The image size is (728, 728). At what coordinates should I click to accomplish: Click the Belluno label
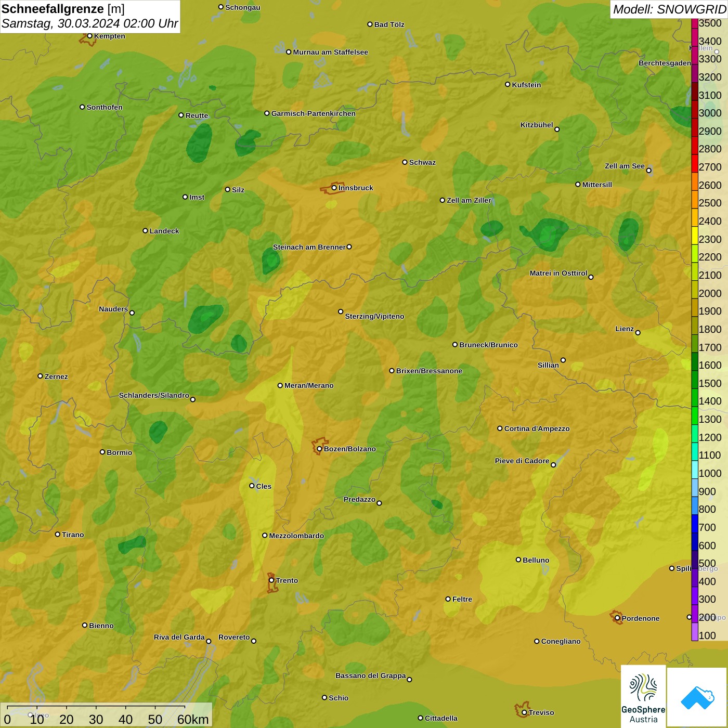point(536,560)
